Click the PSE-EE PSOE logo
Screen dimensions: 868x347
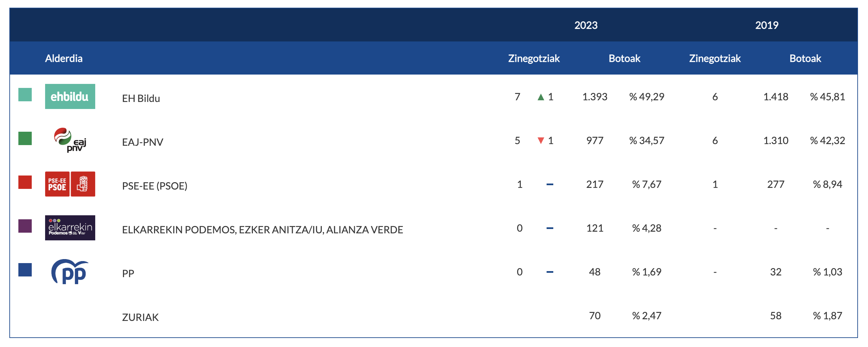click(70, 184)
